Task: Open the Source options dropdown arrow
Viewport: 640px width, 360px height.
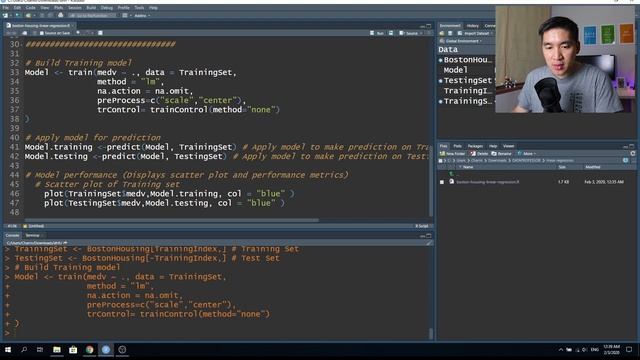Action: tap(421, 33)
